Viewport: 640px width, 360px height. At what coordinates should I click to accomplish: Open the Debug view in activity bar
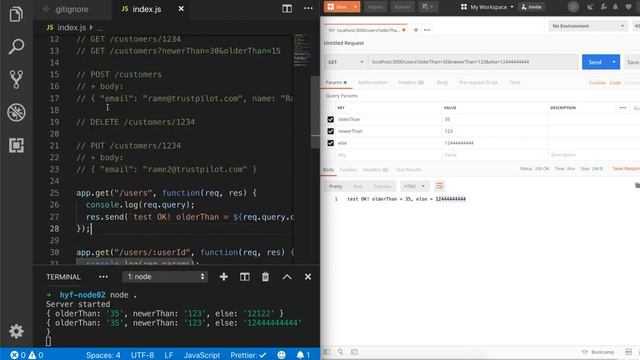coord(16,112)
